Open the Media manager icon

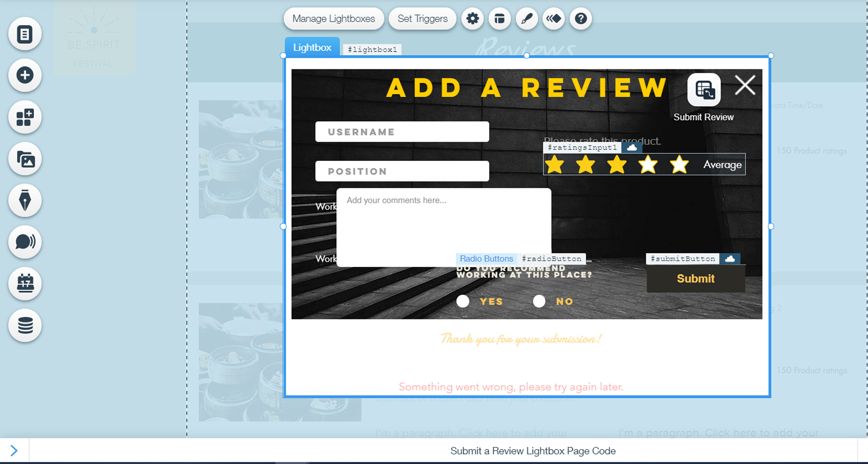25,159
